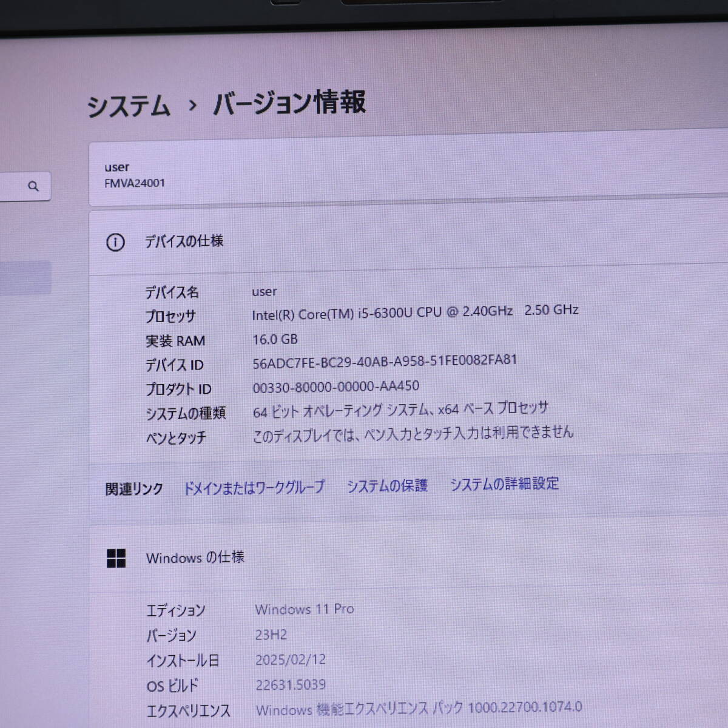Select the 16.0 GB RAM value
Viewport: 728px width, 728px height.
tap(275, 340)
